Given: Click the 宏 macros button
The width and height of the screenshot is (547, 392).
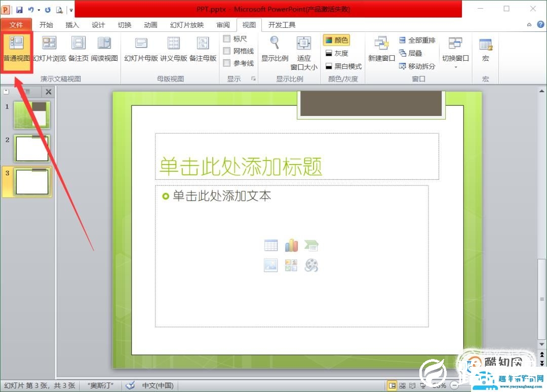Looking at the screenshot, I should coord(485,50).
